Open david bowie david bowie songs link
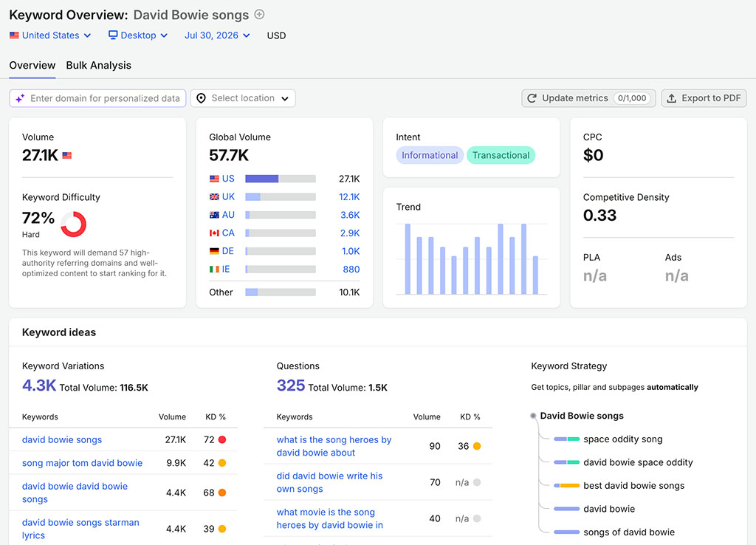 [75, 493]
